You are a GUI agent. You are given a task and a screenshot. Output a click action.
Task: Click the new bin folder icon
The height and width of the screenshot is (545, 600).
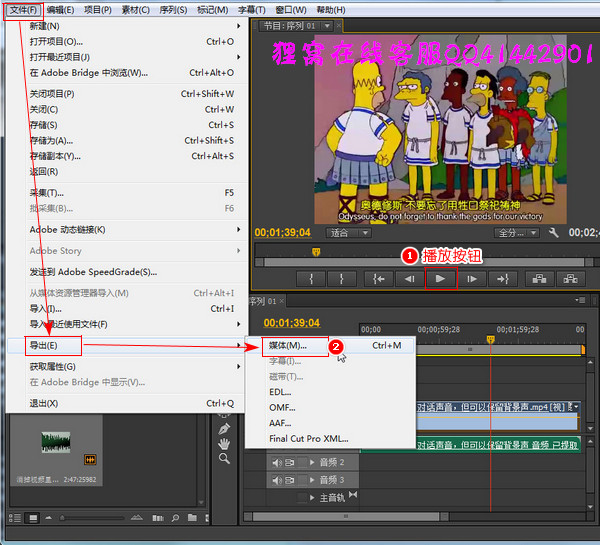pyautogui.click(x=192, y=518)
